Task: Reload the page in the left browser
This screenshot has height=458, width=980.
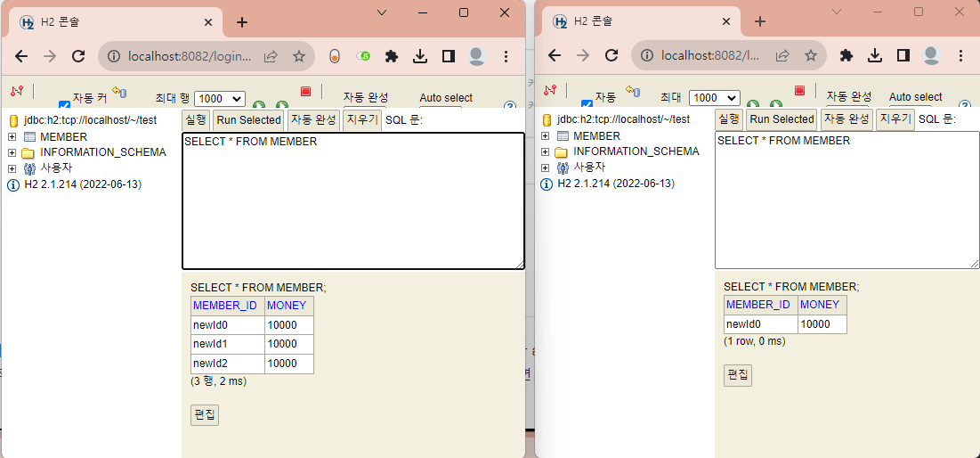Action: pos(78,56)
